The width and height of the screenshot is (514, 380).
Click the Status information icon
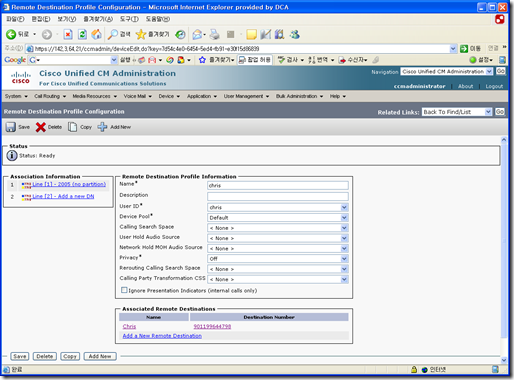point(12,155)
